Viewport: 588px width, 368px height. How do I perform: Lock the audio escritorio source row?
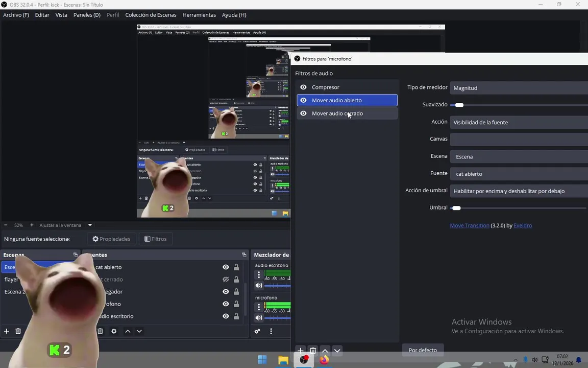click(236, 316)
